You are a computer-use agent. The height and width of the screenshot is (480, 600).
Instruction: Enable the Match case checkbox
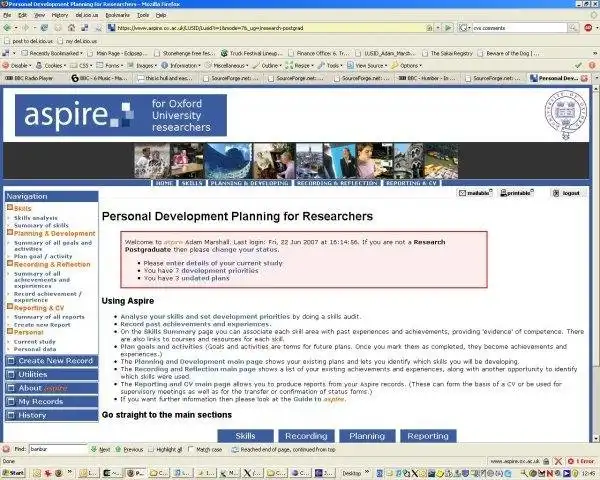coord(191,449)
